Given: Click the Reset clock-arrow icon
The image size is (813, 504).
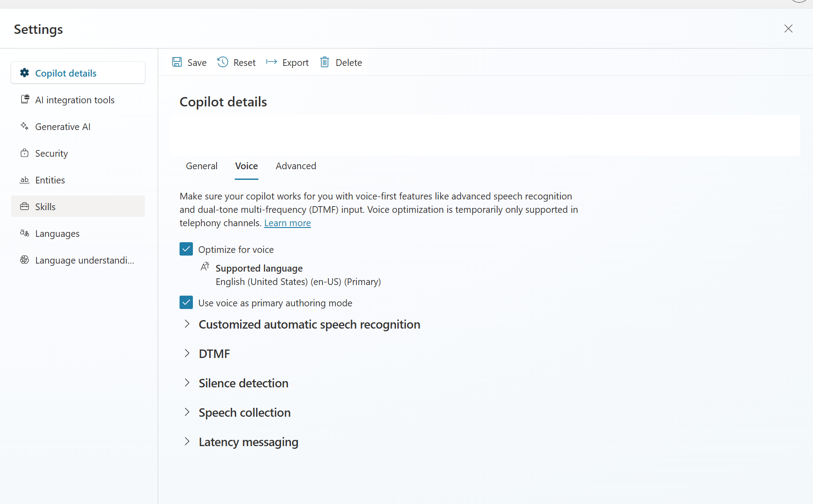Looking at the screenshot, I should 223,62.
